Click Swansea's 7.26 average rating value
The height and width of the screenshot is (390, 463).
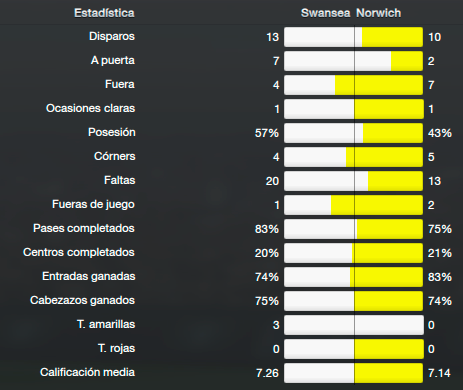pyautogui.click(x=267, y=373)
